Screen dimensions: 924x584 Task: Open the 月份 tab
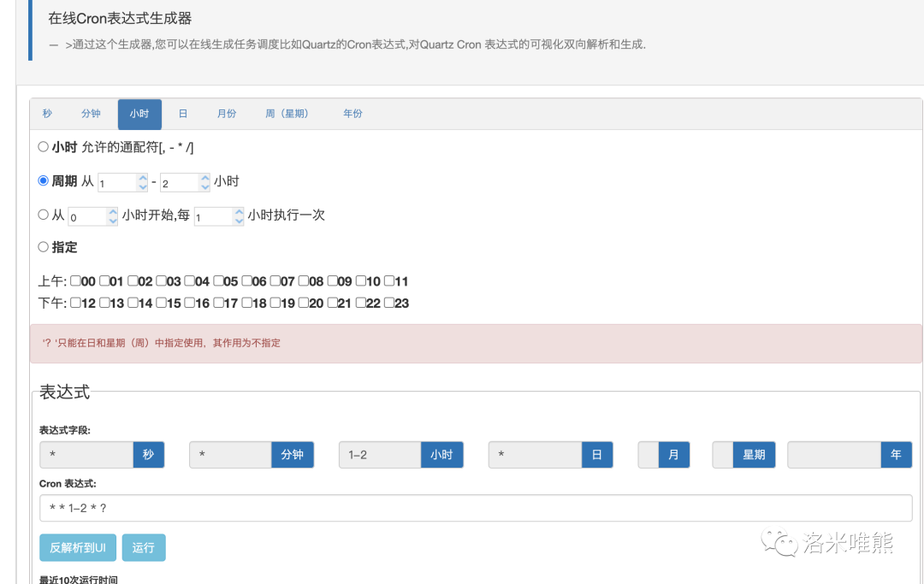227,114
